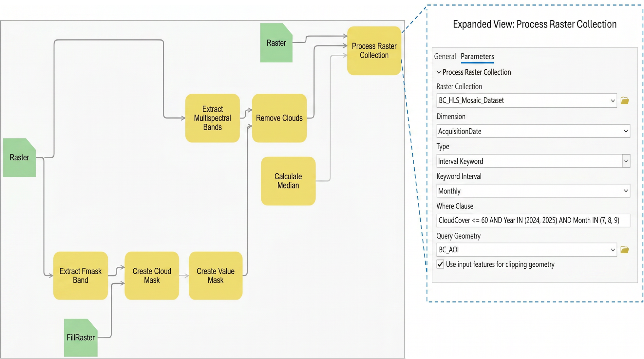This screenshot has height=359, width=644.
Task: Collapse the Process Raster Collection section
Action: (x=439, y=72)
